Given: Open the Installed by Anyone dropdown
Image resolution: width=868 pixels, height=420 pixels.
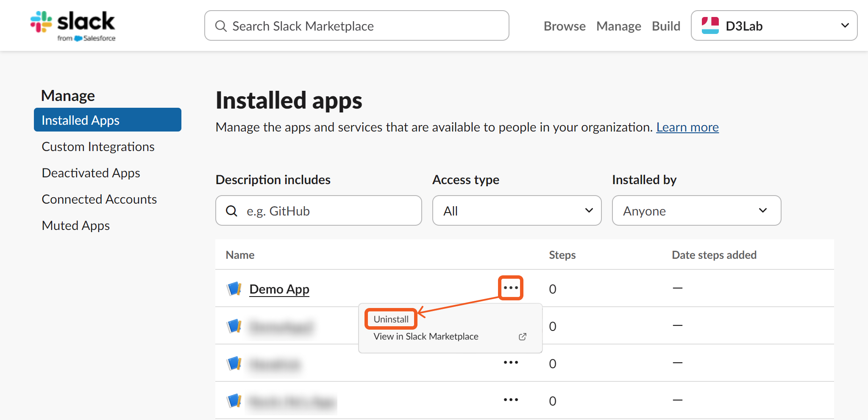Looking at the screenshot, I should tap(696, 211).
